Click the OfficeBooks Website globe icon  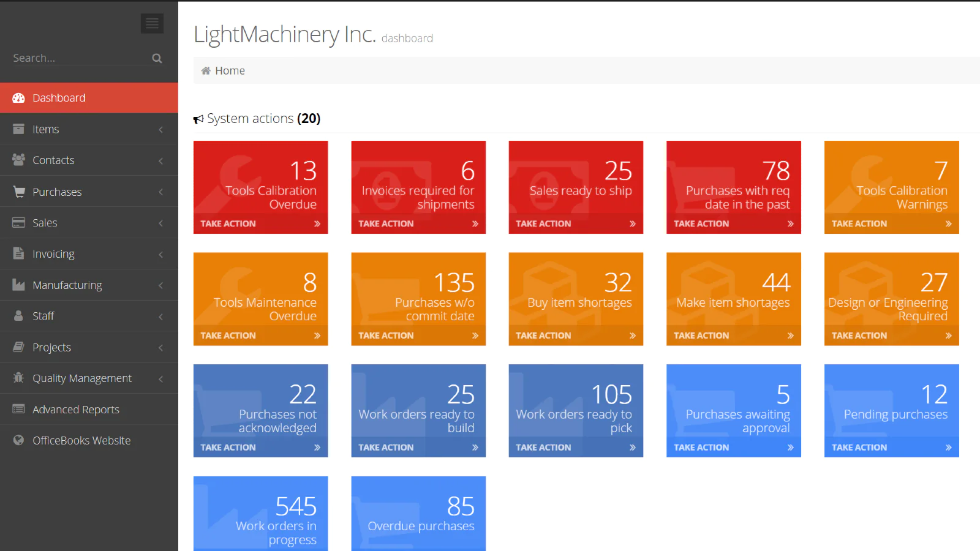pyautogui.click(x=18, y=440)
